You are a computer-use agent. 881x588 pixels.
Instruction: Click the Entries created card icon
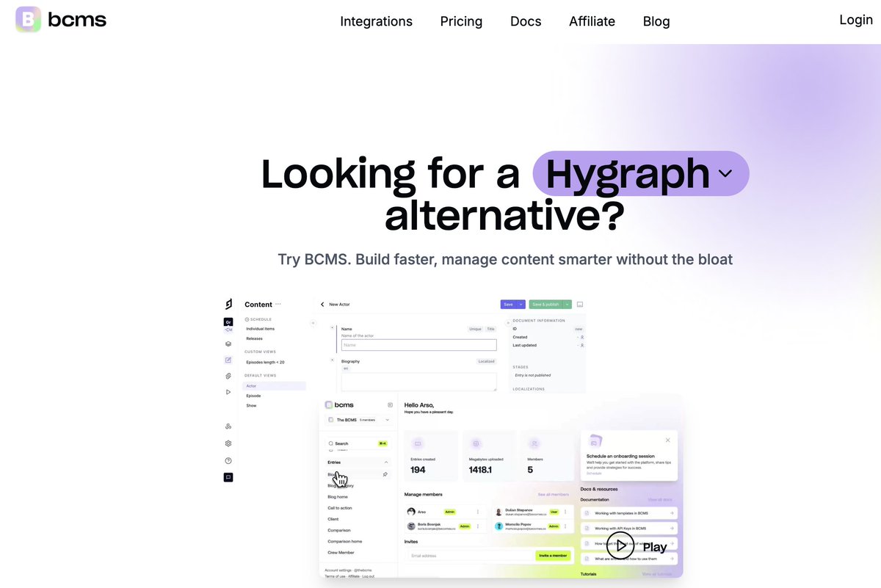(418, 443)
